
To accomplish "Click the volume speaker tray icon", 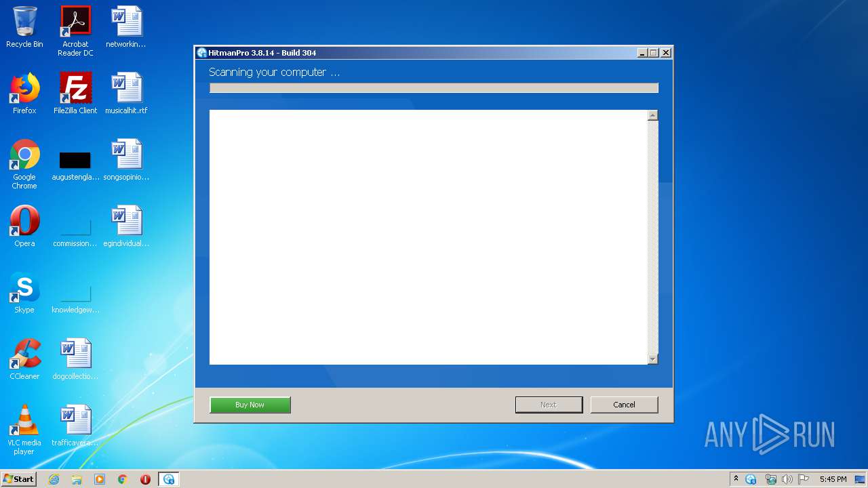I will (787, 479).
